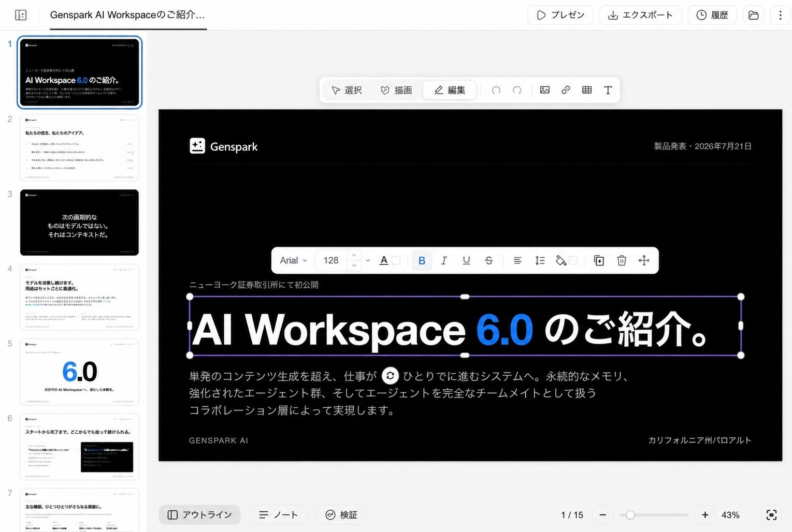Click the date text "製品発表・2026年7月21日"
This screenshot has width=792, height=532.
tap(702, 146)
